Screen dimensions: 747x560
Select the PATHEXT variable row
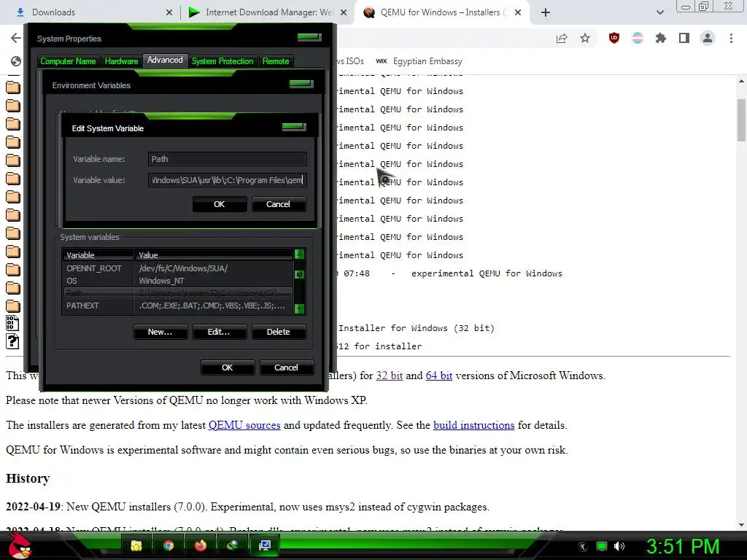pyautogui.click(x=178, y=306)
